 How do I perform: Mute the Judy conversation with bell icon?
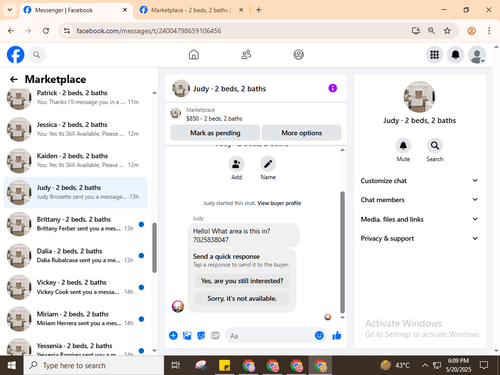(403, 146)
